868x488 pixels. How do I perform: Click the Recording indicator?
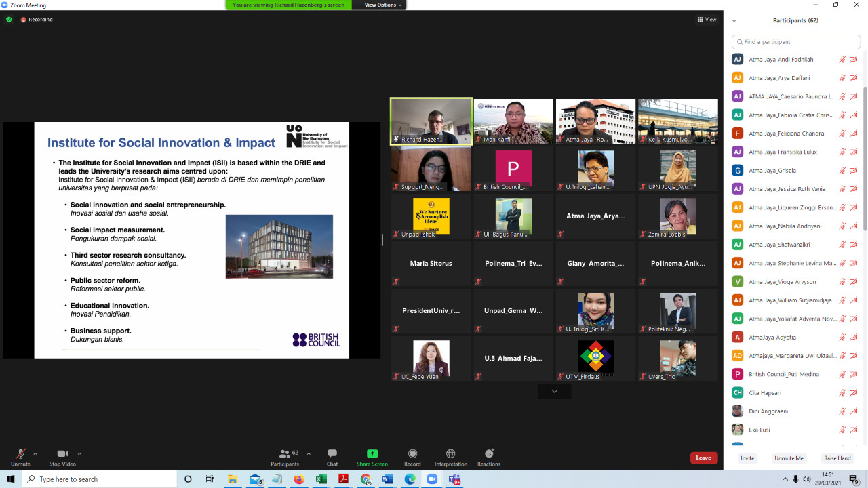coord(37,20)
